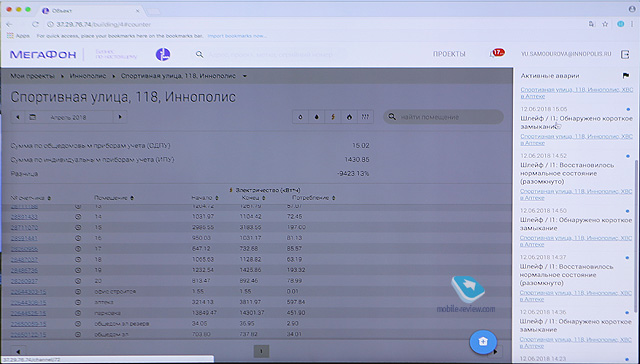This screenshot has width=640, height=364.
Task: Open meter link for аптека row
Action: (x=28, y=302)
